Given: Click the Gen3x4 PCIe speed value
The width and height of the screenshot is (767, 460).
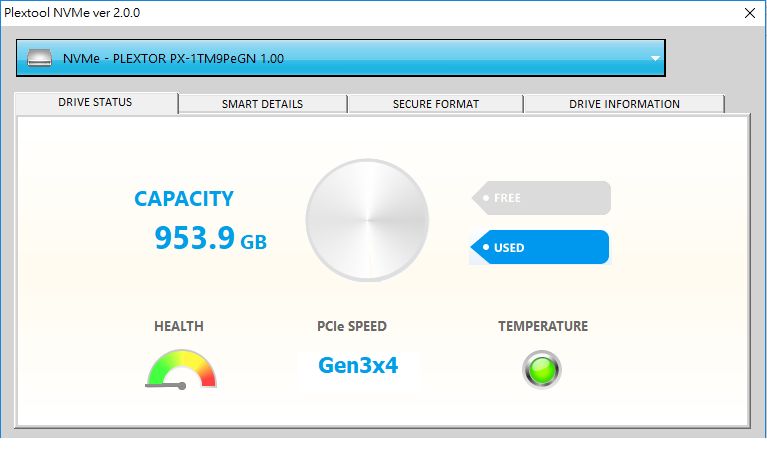Looking at the screenshot, I should tap(358, 365).
